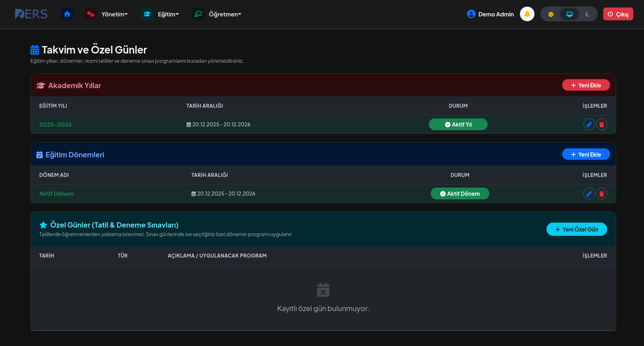Select the Aktif Dönem name text
Image resolution: width=644 pixels, height=346 pixels.
[56, 194]
